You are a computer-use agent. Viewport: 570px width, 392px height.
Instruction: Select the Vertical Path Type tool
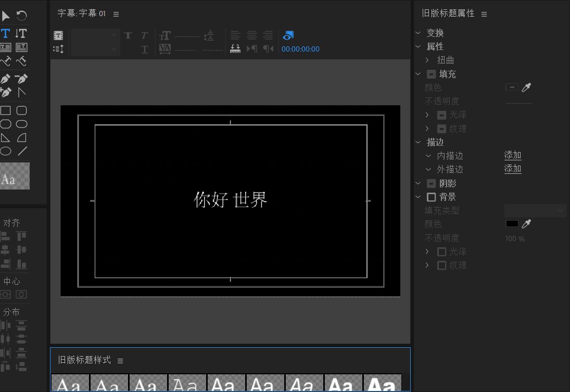click(21, 61)
